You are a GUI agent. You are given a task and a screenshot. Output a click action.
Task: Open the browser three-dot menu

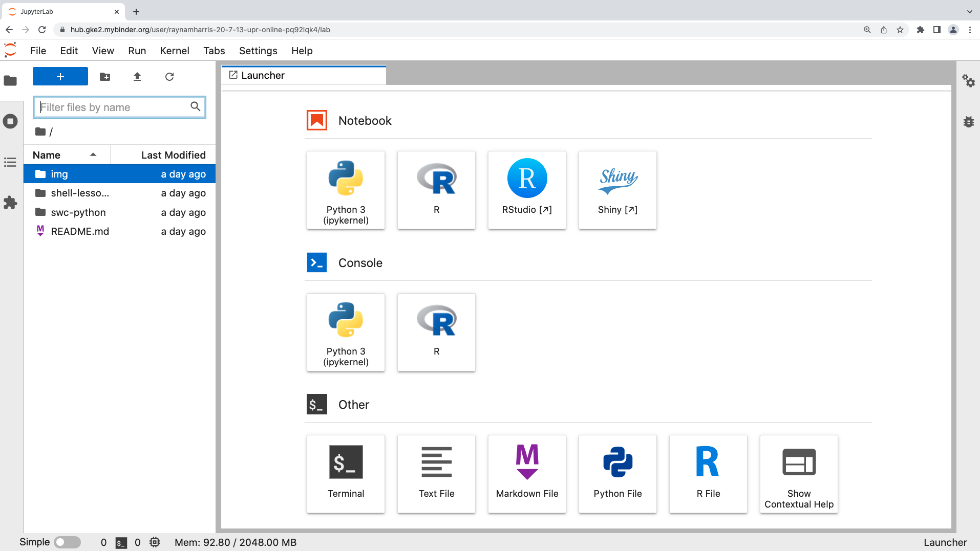[970, 30]
